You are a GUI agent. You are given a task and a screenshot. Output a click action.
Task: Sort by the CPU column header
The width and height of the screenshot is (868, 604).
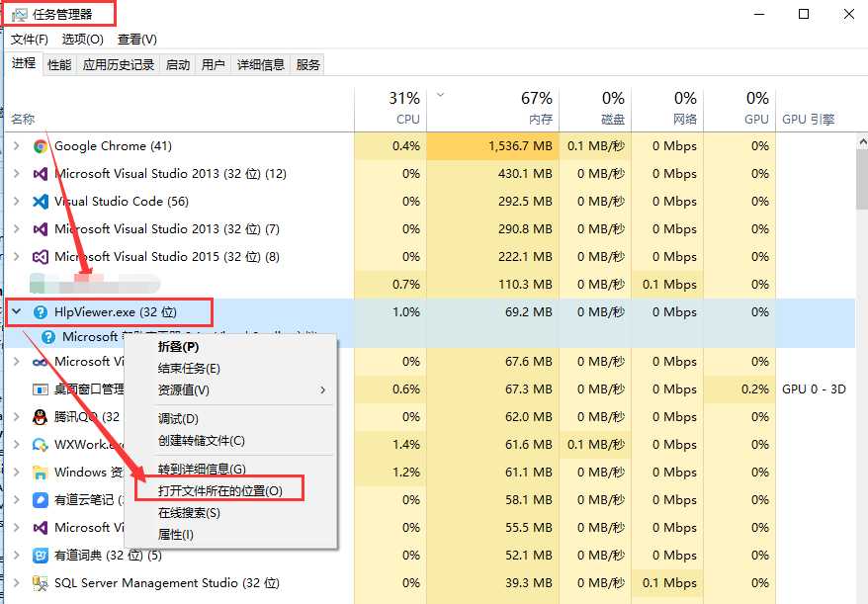[x=391, y=110]
